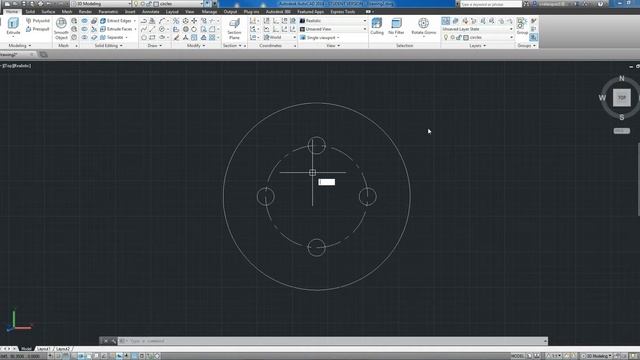This screenshot has height=360, width=640.
Task: Switch to the Layout2 tab
Action: point(62,349)
